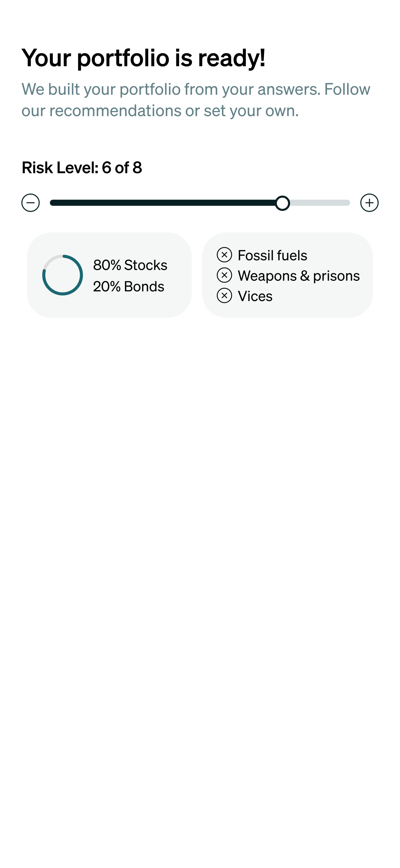Tap the stocks and bonds donut chart
Screen dimensions: 400x868
(x=63, y=275)
